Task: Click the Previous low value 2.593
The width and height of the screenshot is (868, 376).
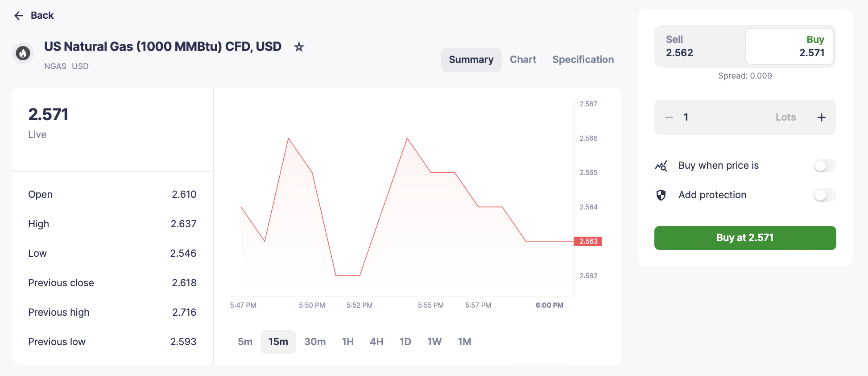Action: 183,342
